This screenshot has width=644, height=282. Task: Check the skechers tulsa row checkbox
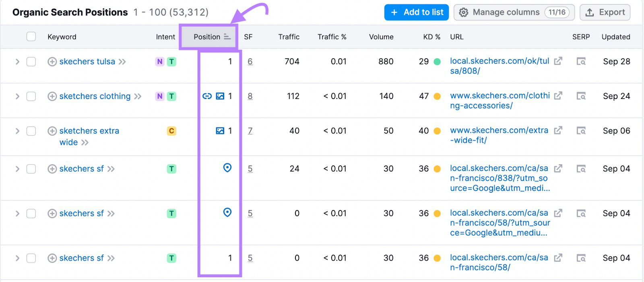[31, 62]
